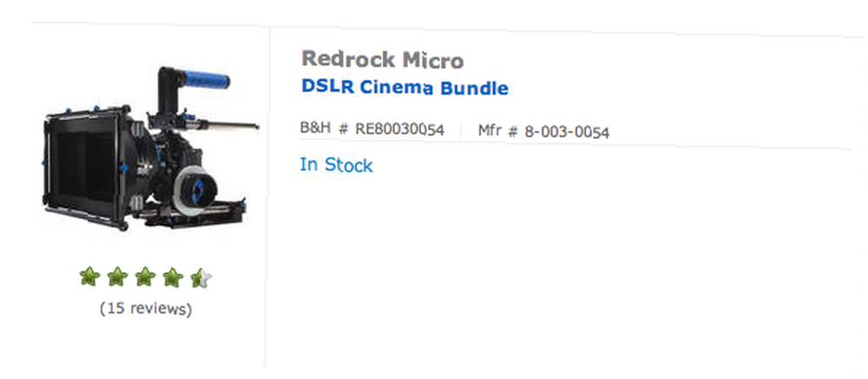Open the 15 reviews link
The image size is (868, 379).
[x=146, y=308]
